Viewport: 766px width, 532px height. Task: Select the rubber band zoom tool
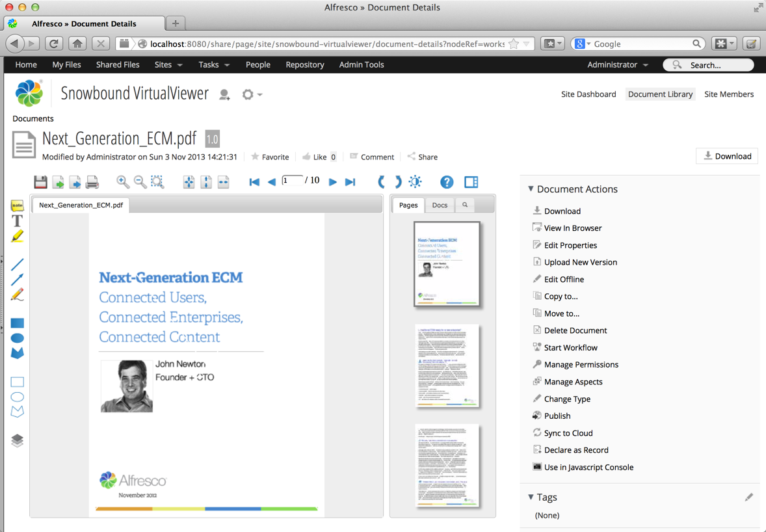click(157, 182)
